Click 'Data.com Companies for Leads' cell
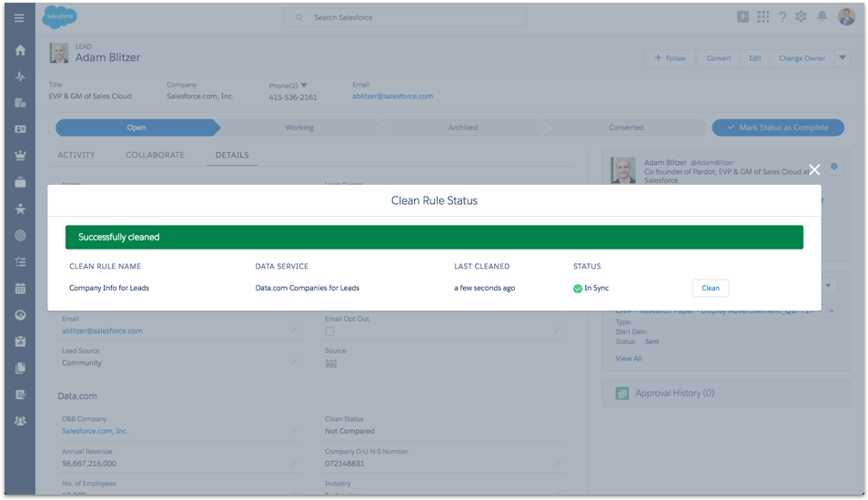This screenshot has width=868, height=500. tap(308, 288)
